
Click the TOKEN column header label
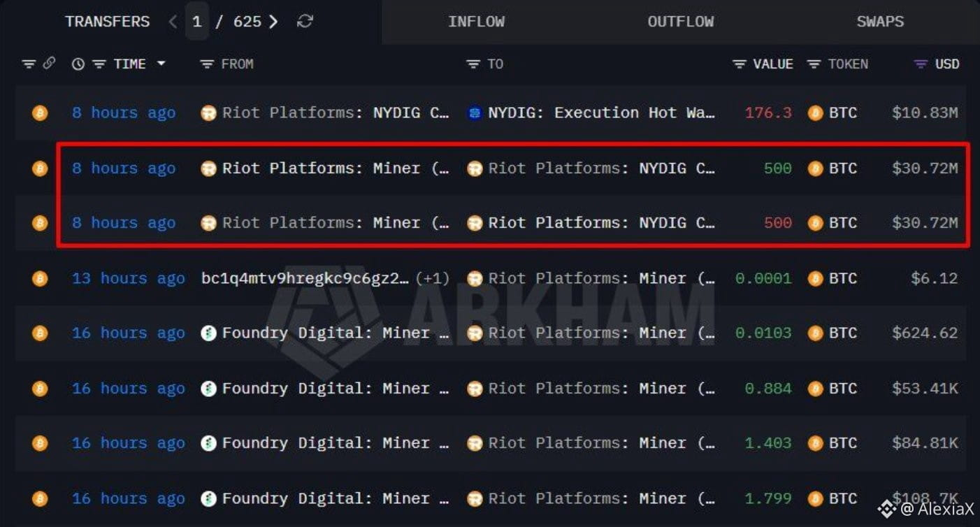[848, 64]
